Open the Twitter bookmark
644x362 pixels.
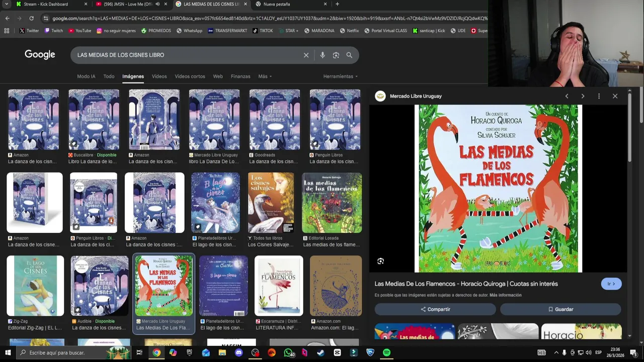pos(29,31)
